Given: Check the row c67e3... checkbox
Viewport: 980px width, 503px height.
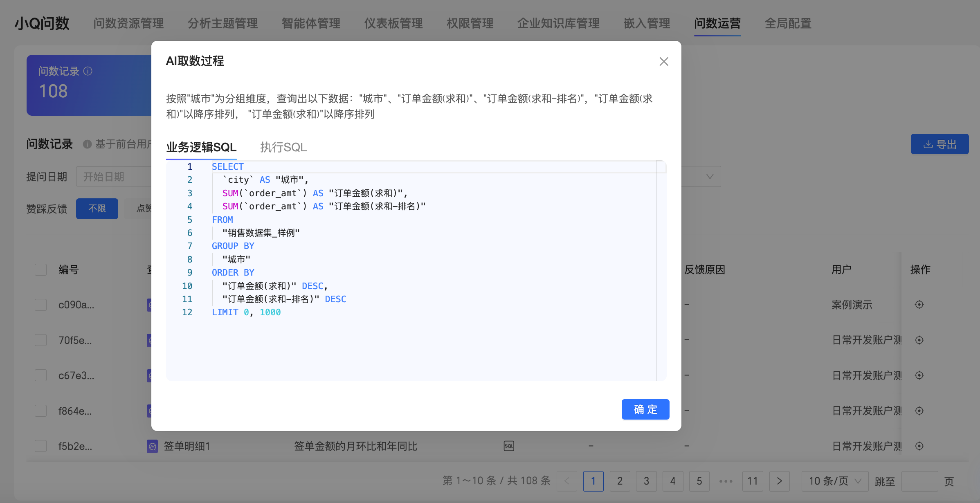Looking at the screenshot, I should 40,375.
